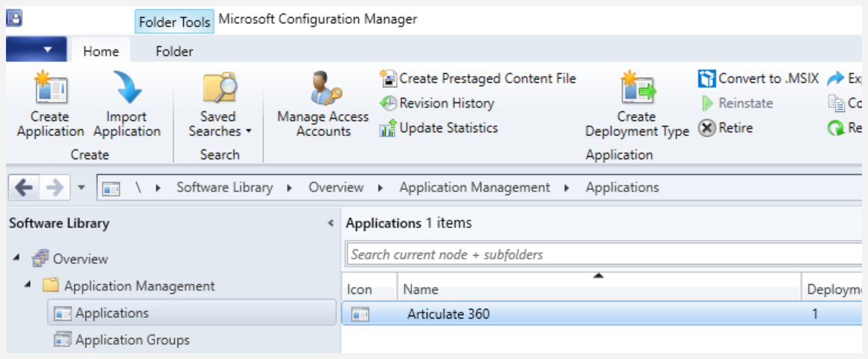
Task: Click the Import Application arrow icon
Action: click(128, 88)
